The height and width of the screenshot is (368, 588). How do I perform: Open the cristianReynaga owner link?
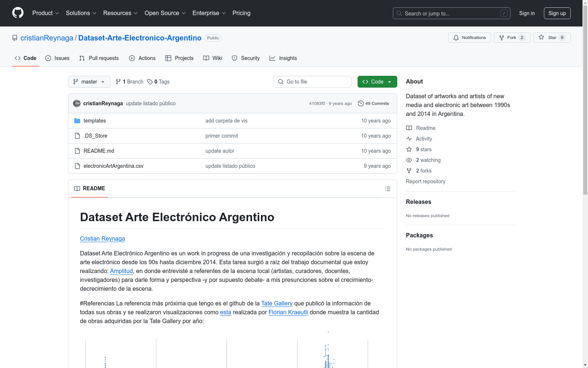[47, 38]
